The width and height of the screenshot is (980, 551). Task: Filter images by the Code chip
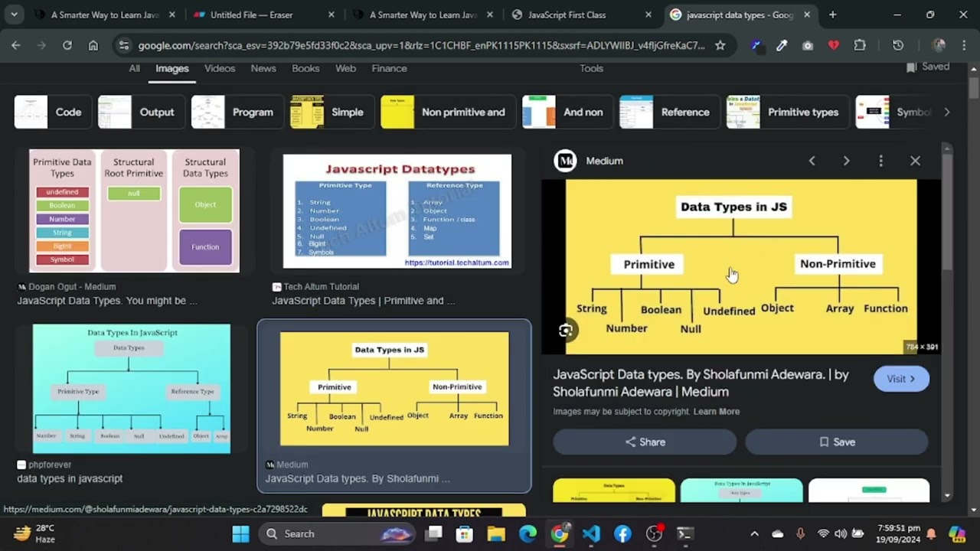53,112
